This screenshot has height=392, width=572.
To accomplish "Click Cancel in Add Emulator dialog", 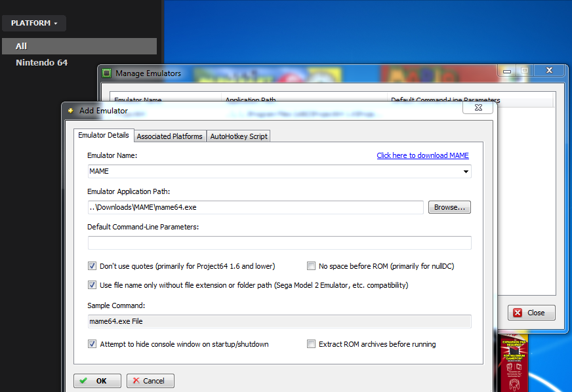I will click(x=150, y=381).
